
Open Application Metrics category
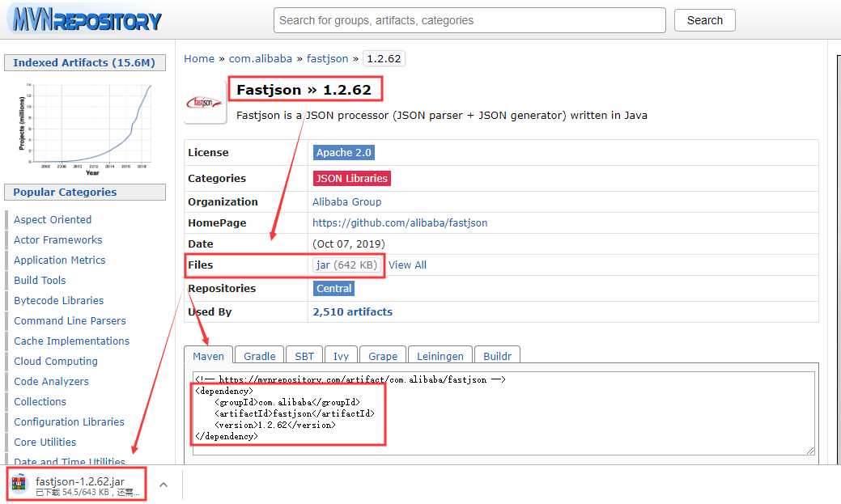coord(60,260)
